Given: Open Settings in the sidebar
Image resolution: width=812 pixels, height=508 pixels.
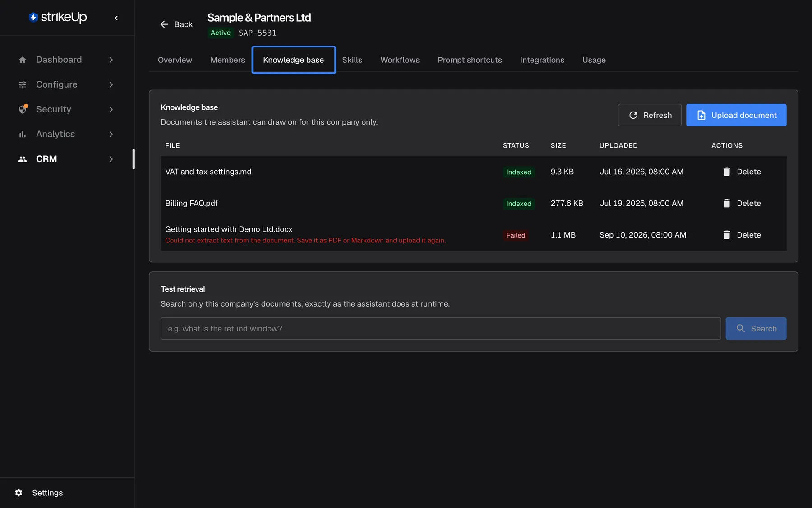Looking at the screenshot, I should point(47,493).
